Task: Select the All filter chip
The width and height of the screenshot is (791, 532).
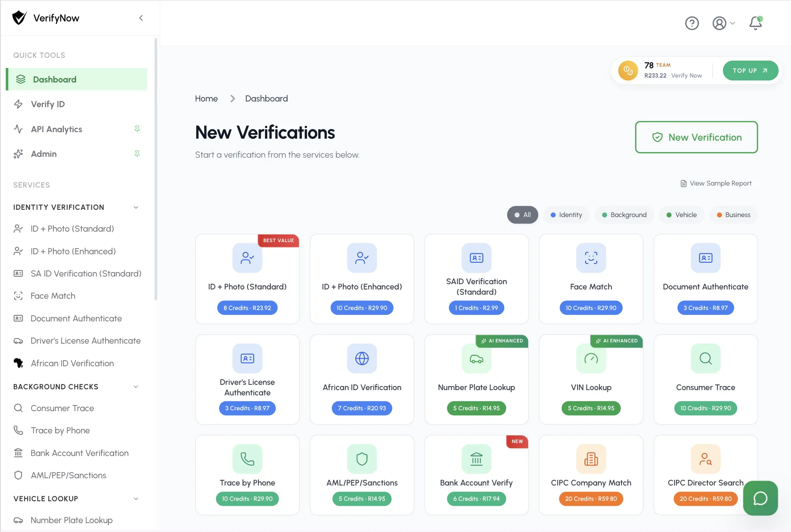Action: (x=522, y=215)
